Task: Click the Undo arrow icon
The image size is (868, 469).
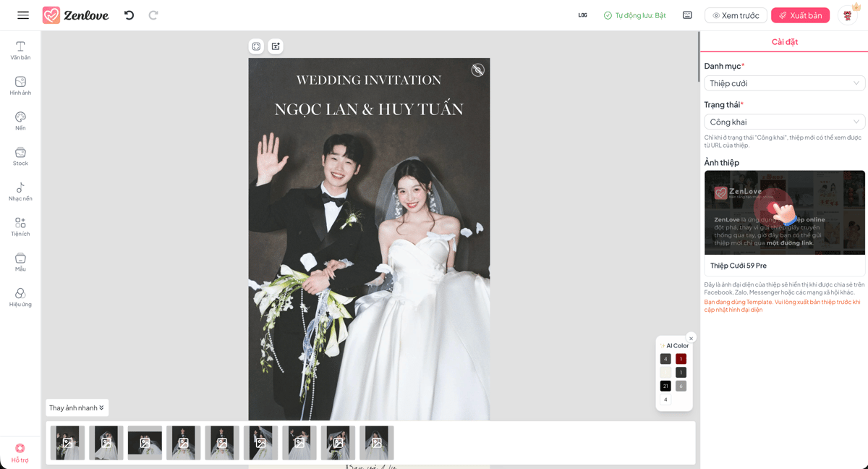Action: point(129,14)
